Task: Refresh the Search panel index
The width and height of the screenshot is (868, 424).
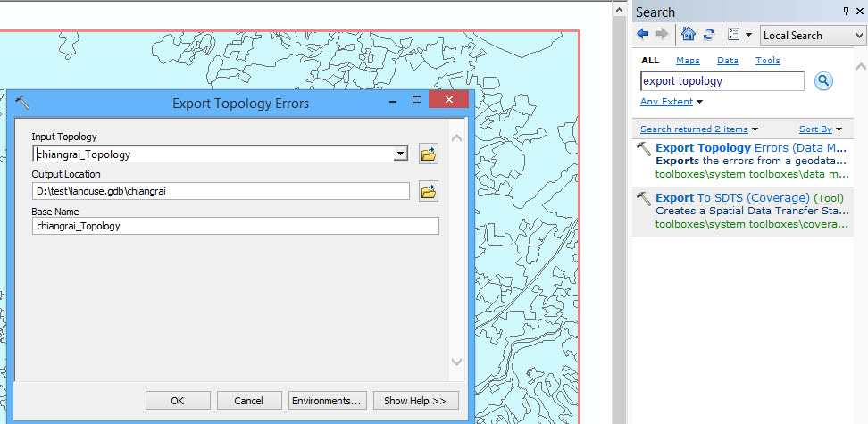Action: 708,34
